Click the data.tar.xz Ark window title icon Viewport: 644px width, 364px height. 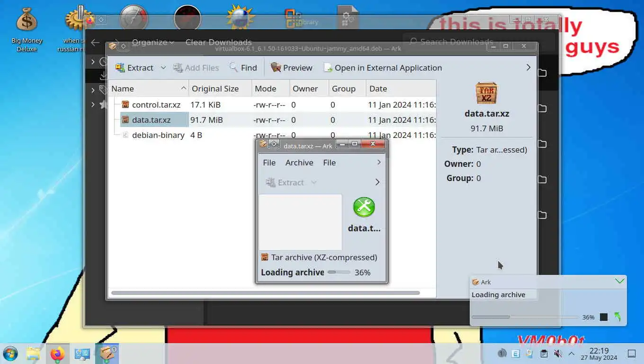pos(263,144)
